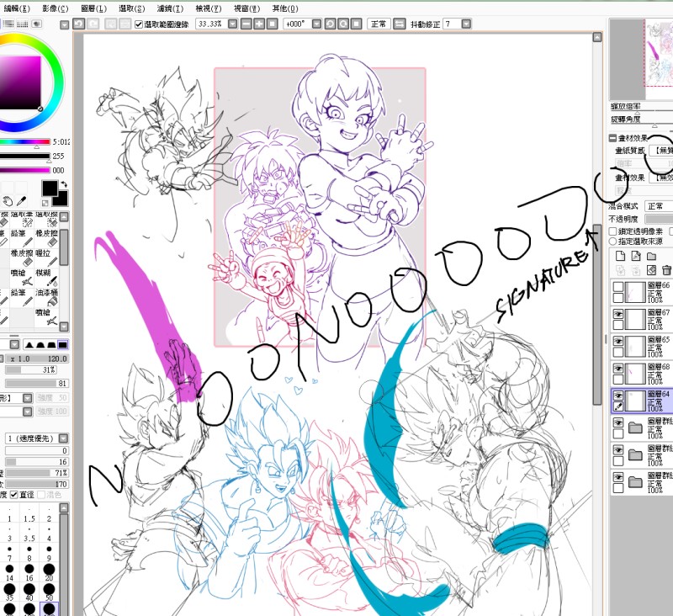Screen dimensions: 673x616
Task: Adjust the density slider showing 81
Action: point(36,384)
